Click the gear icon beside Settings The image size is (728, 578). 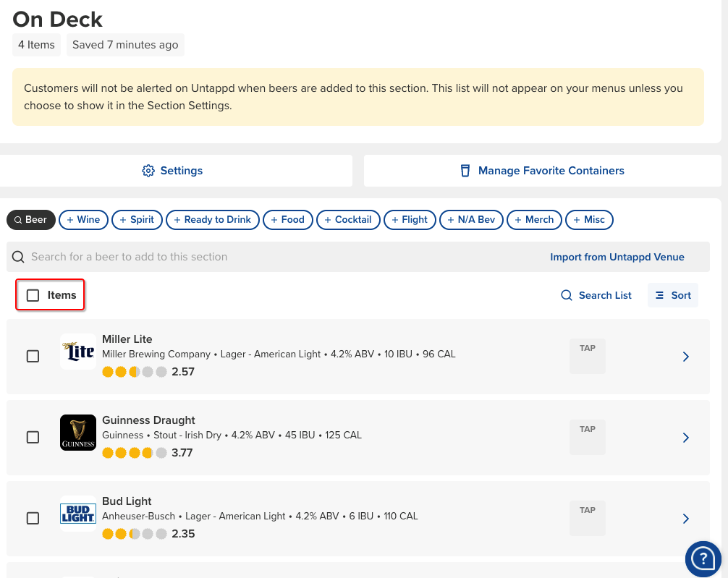tap(148, 171)
